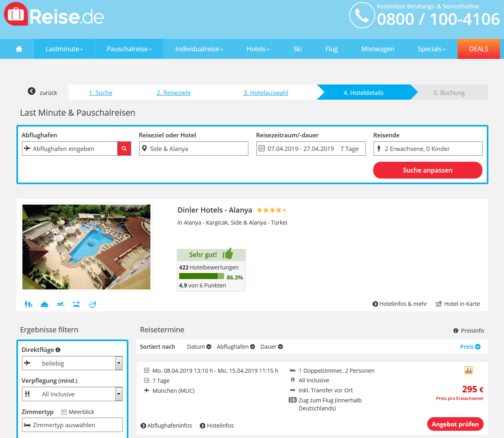This screenshot has width=504, height=438.
Task: Click the 0800 / 100-4106 hotline number
Action: pos(438,19)
